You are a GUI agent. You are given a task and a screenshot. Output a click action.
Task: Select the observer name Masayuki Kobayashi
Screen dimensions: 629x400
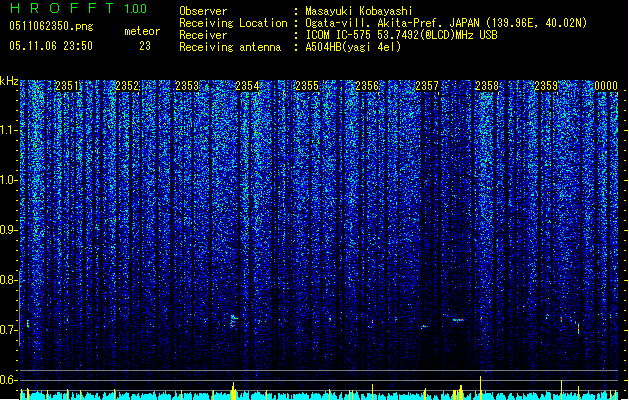pyautogui.click(x=359, y=11)
